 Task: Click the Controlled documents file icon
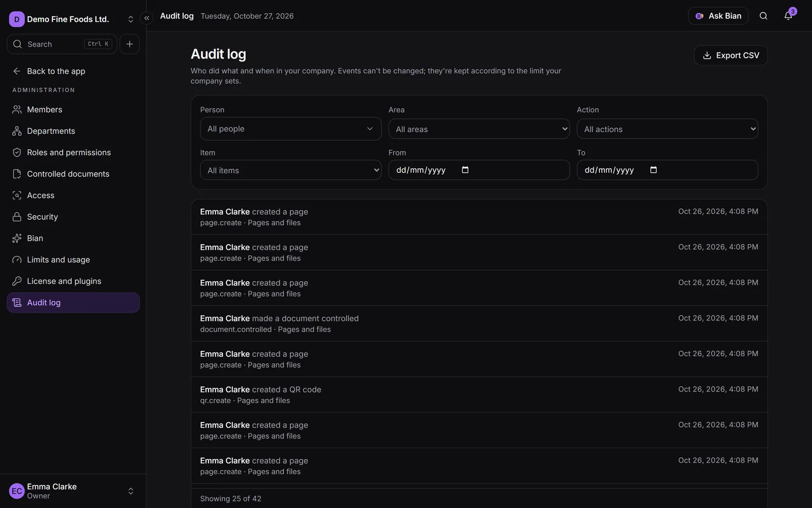(17, 174)
